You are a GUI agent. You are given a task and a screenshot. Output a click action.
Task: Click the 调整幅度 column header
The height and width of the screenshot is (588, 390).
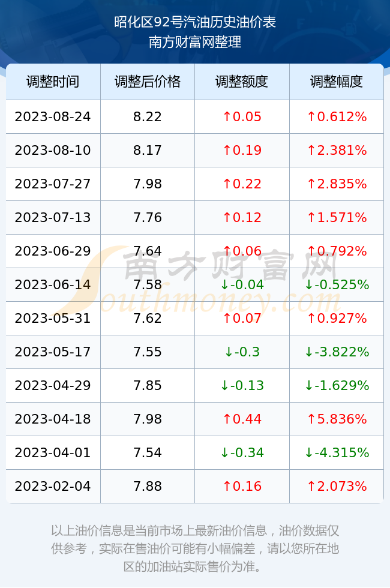coord(337,82)
